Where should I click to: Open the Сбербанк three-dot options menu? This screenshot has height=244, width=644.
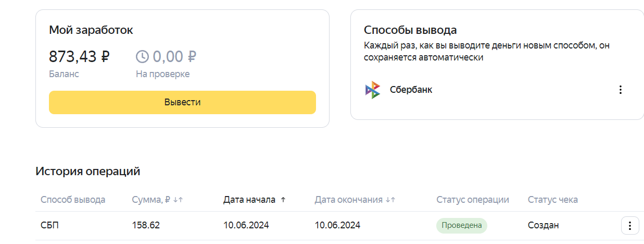tap(620, 90)
